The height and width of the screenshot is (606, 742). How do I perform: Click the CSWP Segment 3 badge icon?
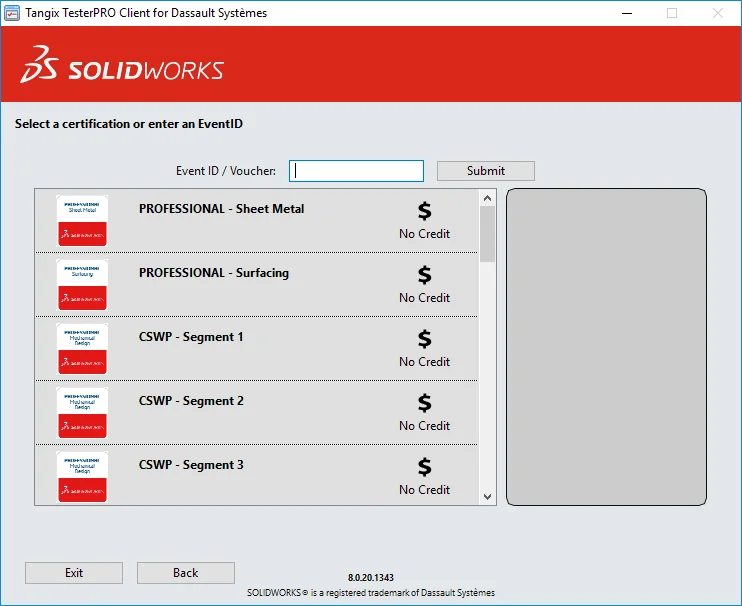pos(82,476)
